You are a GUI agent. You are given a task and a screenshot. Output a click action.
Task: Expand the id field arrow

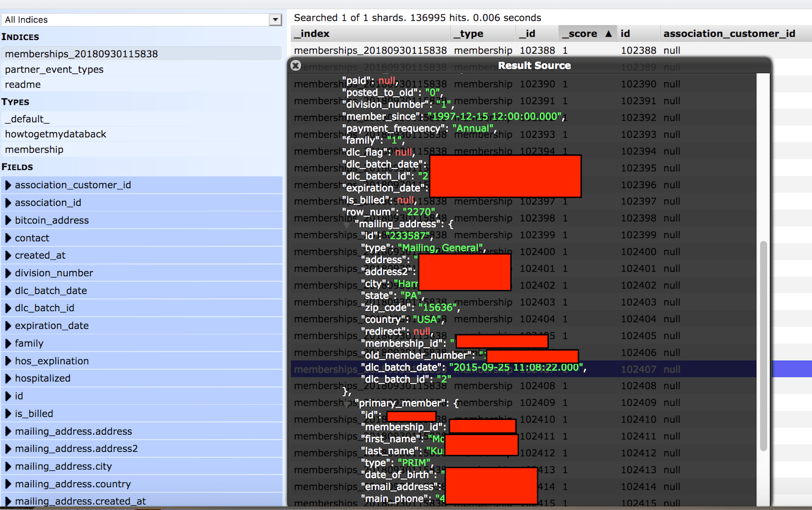tap(8, 396)
